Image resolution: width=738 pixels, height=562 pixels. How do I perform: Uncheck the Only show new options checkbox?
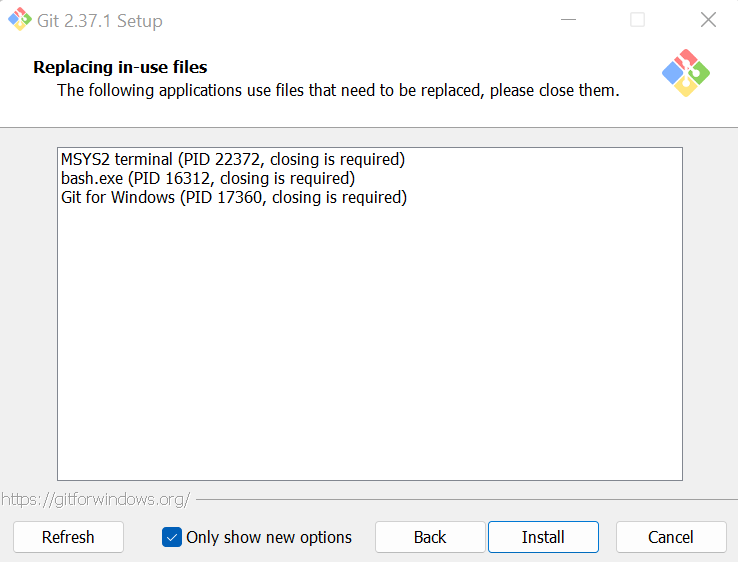[x=172, y=537]
